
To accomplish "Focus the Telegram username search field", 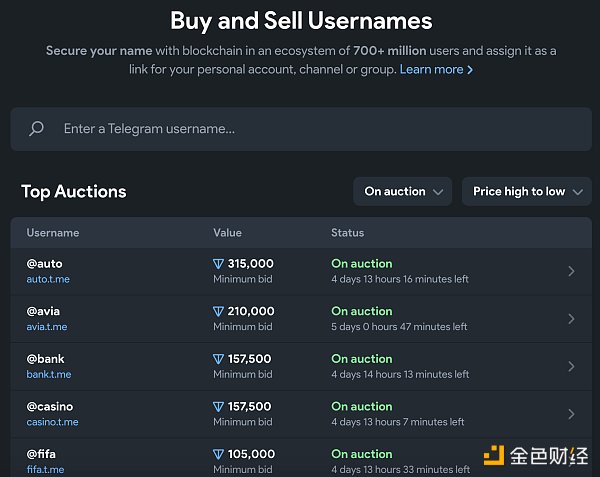I will 300,129.
